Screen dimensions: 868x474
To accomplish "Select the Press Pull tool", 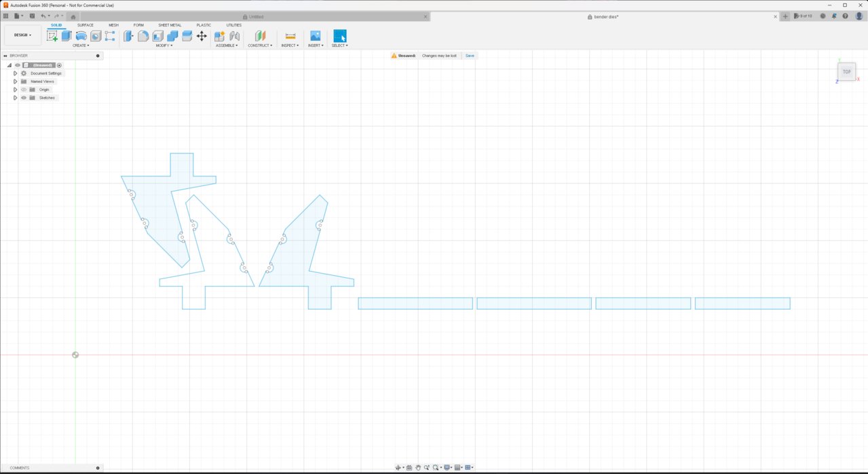I will tap(128, 36).
